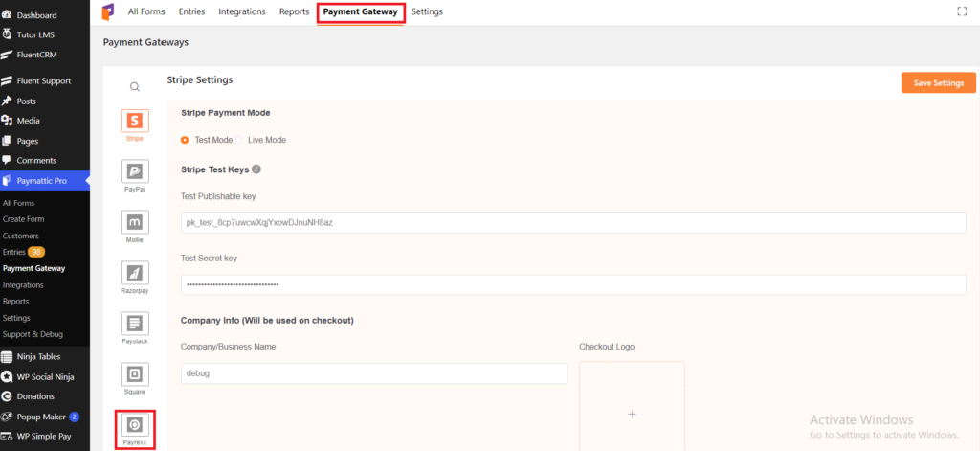Open the Paystack gateway settings
Image resolution: width=980 pixels, height=451 pixels.
[134, 324]
